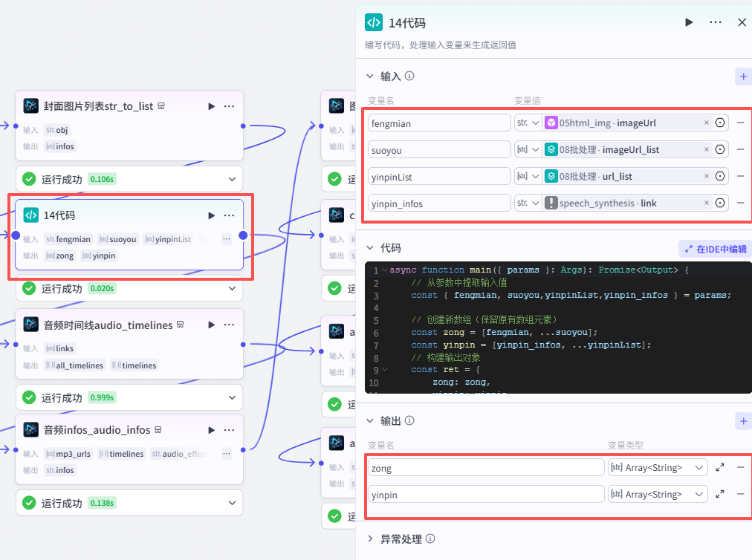Show info tooltip next to 输出
The width and height of the screenshot is (752, 560).
pyautogui.click(x=409, y=421)
